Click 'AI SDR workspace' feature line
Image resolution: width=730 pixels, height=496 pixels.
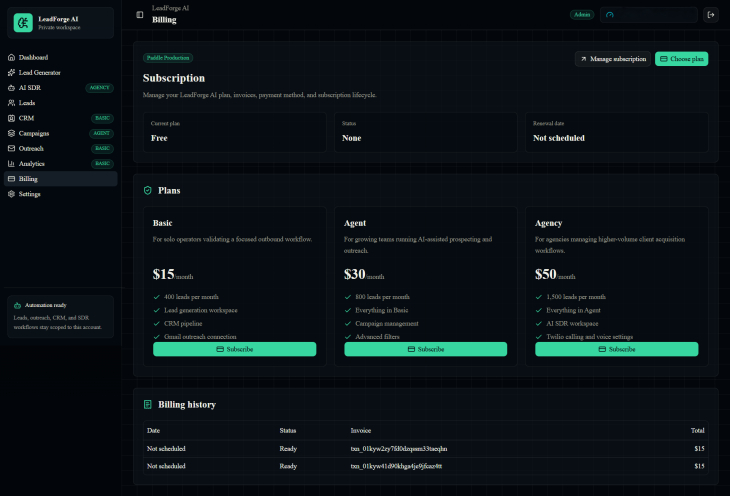click(x=572, y=324)
